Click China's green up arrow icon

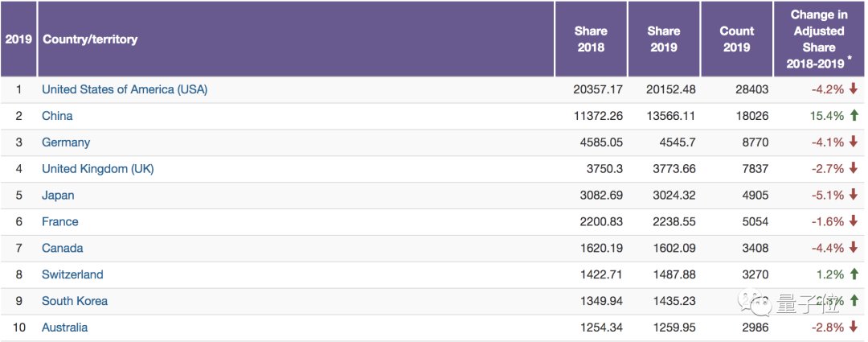pos(854,116)
